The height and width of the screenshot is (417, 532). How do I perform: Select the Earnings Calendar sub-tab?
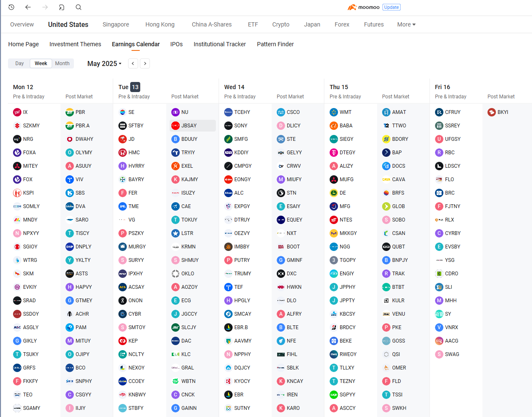[136, 44]
